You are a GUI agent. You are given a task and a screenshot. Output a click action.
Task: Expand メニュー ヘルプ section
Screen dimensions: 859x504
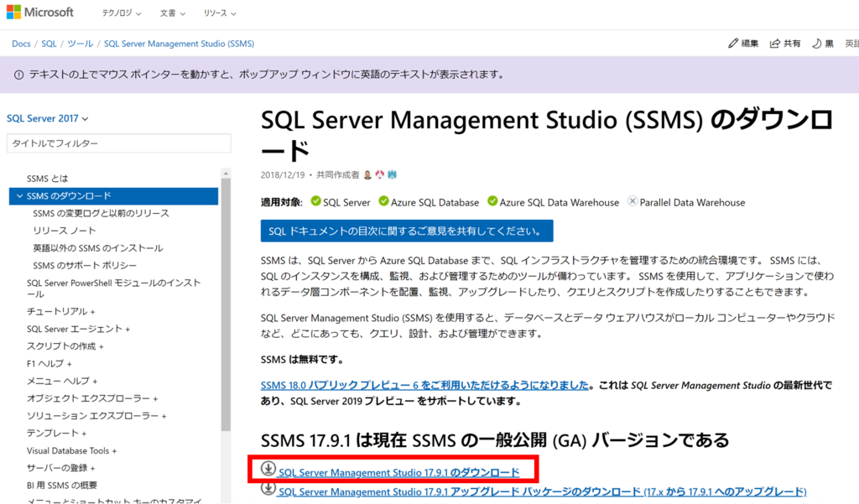coord(62,381)
